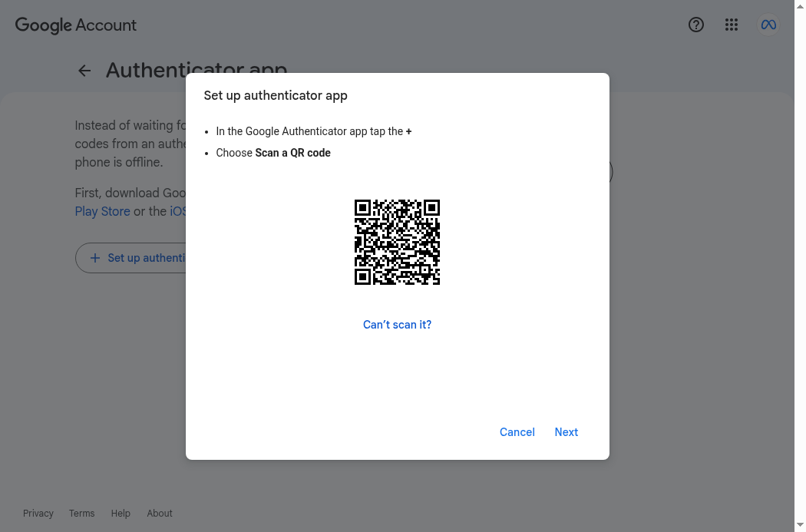Open the Can't scan it? link

pos(397,325)
